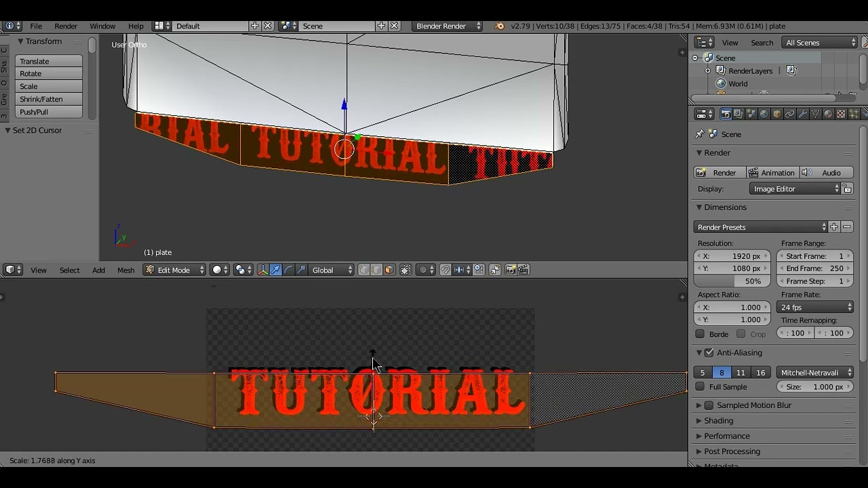Switch to edge select mode
Image resolution: width=868 pixels, height=488 pixels.
[x=376, y=270]
